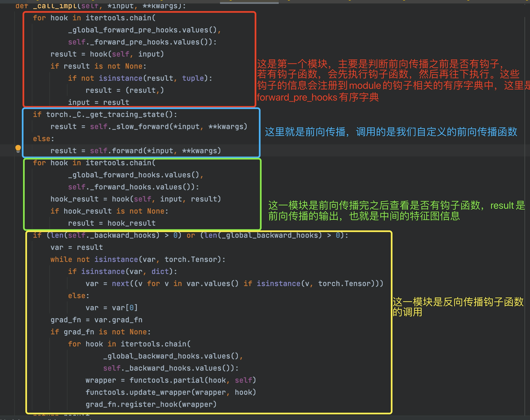The height and width of the screenshot is (420, 530).
Task: Place cursor on self.forward(*input, **kwargs) line
Action: [136, 151]
